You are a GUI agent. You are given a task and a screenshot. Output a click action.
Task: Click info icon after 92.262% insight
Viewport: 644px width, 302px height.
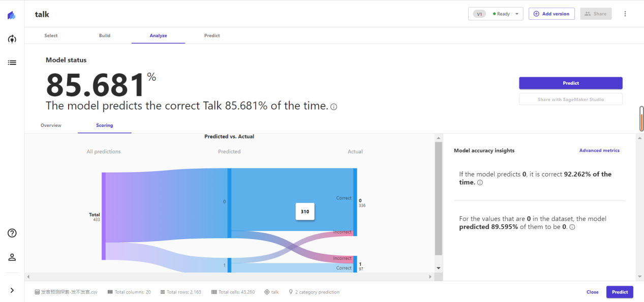point(480,183)
